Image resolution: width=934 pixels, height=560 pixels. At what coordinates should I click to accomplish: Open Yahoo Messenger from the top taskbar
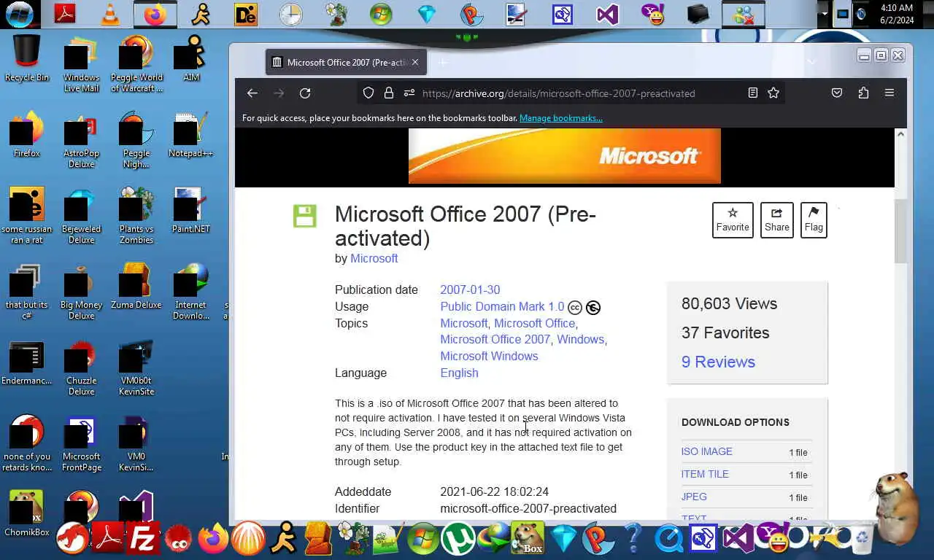[x=652, y=14]
